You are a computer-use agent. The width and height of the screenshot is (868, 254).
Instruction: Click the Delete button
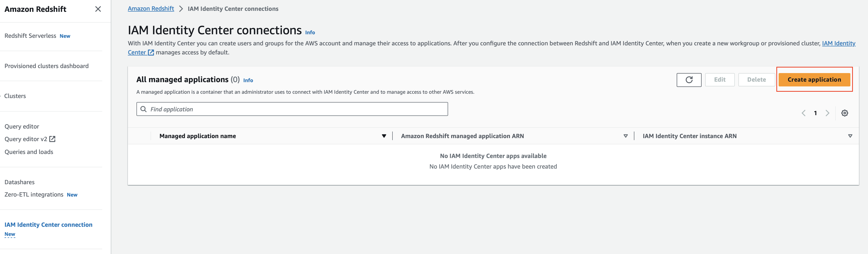pyautogui.click(x=756, y=80)
